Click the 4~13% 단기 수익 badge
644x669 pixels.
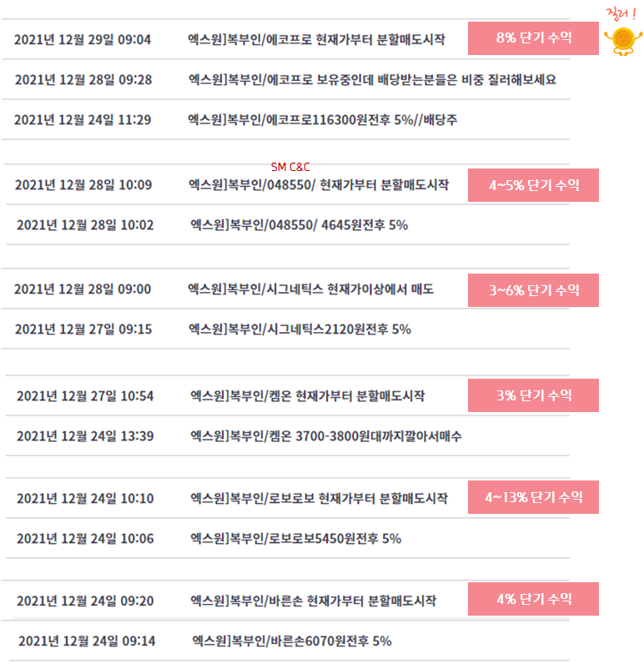pos(533,497)
